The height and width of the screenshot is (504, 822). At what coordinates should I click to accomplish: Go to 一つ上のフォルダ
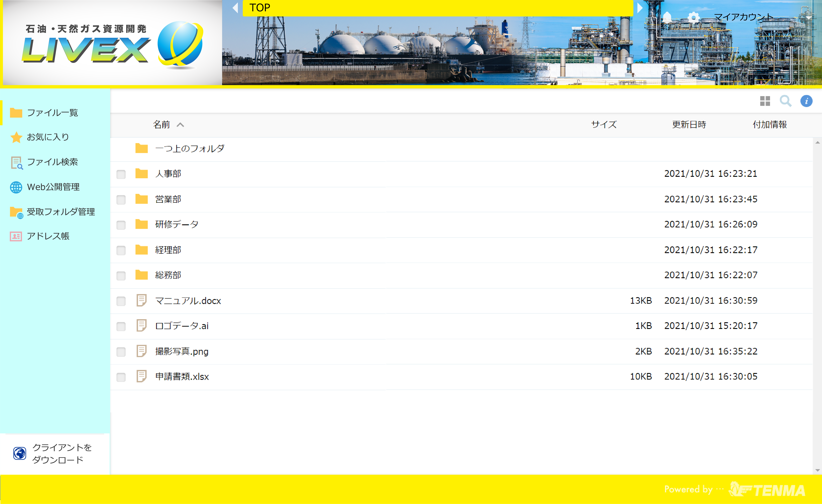[190, 149]
